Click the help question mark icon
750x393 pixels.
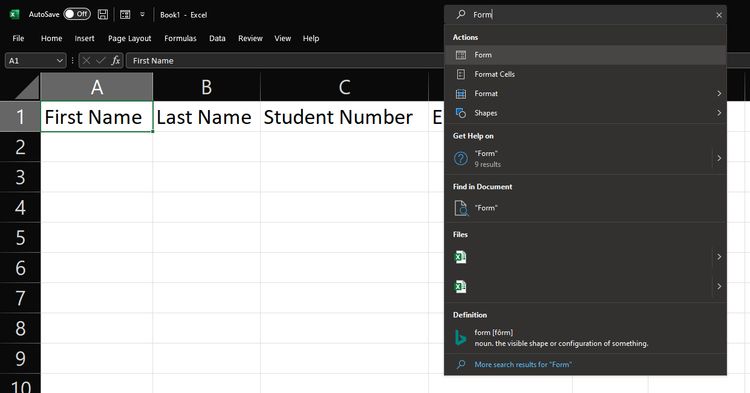click(461, 158)
